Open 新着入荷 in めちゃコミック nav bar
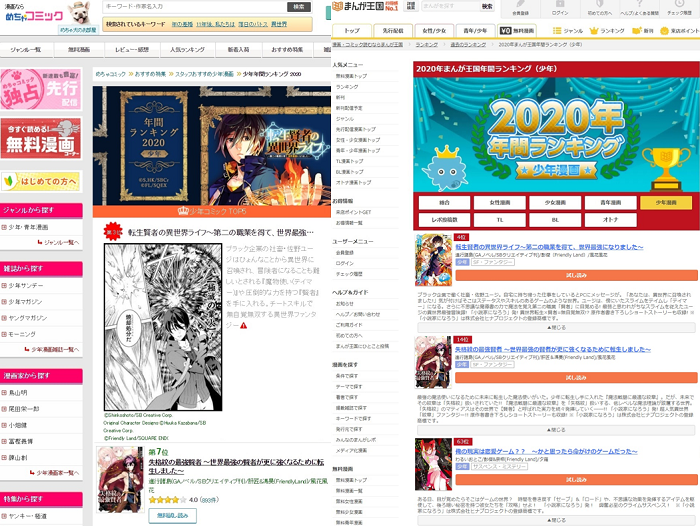700x526 pixels. [238, 50]
